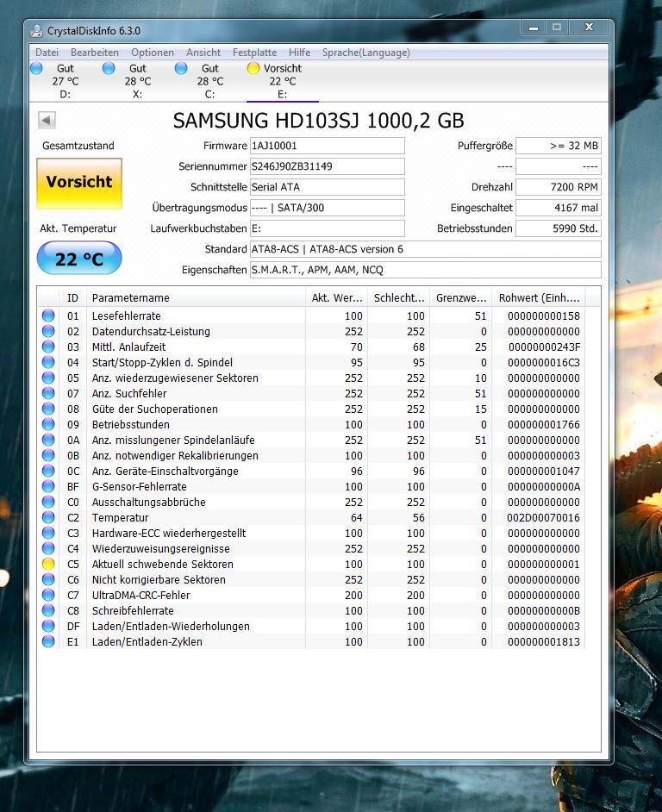The height and width of the screenshot is (812, 662).
Task: Click the Schnittstelle field Serial ATA
Action: (328, 187)
